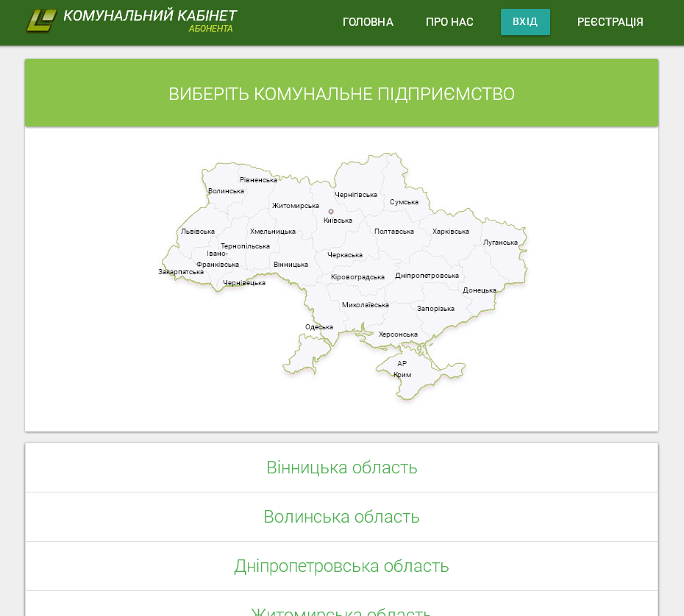Click Київська region on the map
Viewport: 684px width, 616px height.
tap(338, 221)
